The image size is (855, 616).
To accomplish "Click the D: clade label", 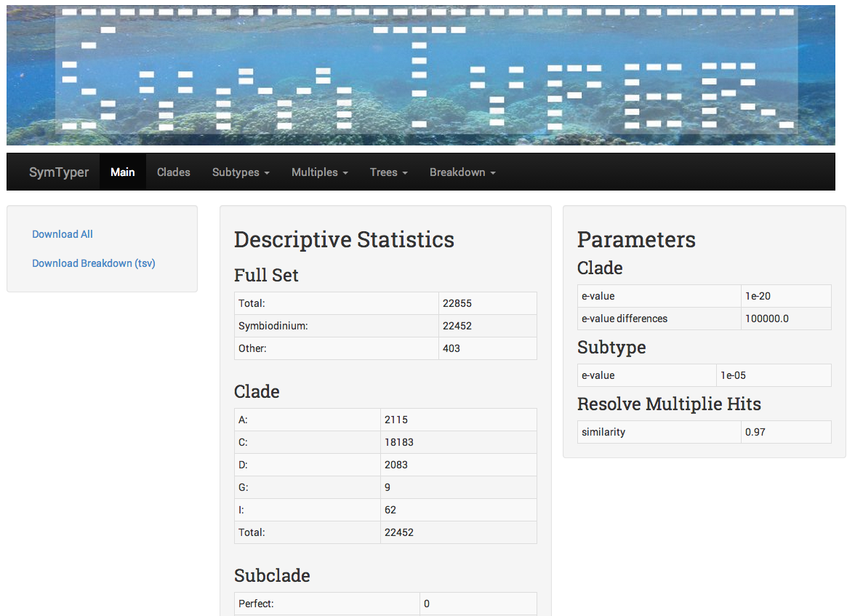I will click(x=243, y=465).
